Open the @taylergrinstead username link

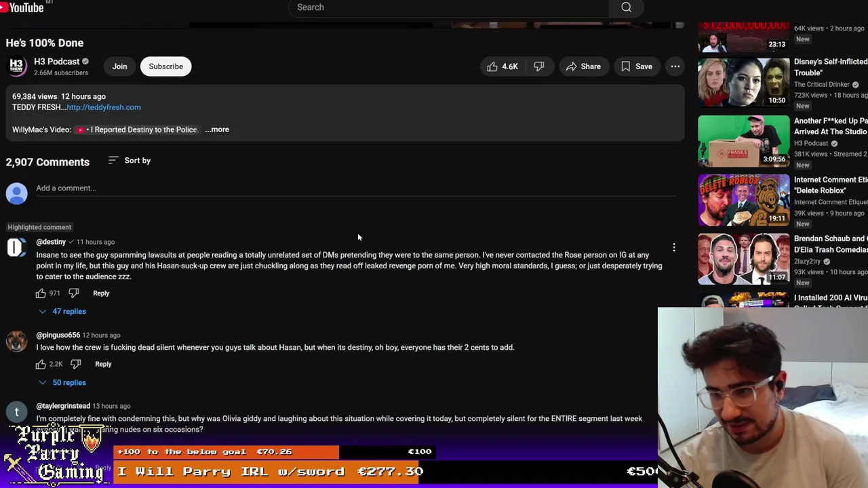(63, 406)
